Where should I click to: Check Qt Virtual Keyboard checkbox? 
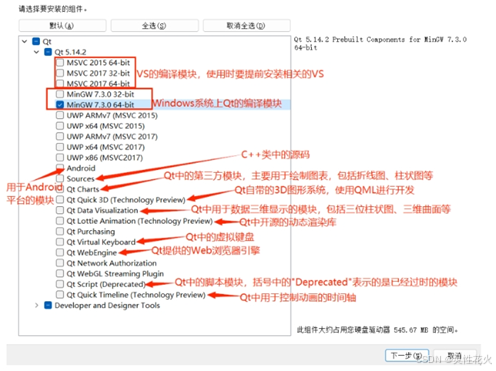click(x=60, y=242)
